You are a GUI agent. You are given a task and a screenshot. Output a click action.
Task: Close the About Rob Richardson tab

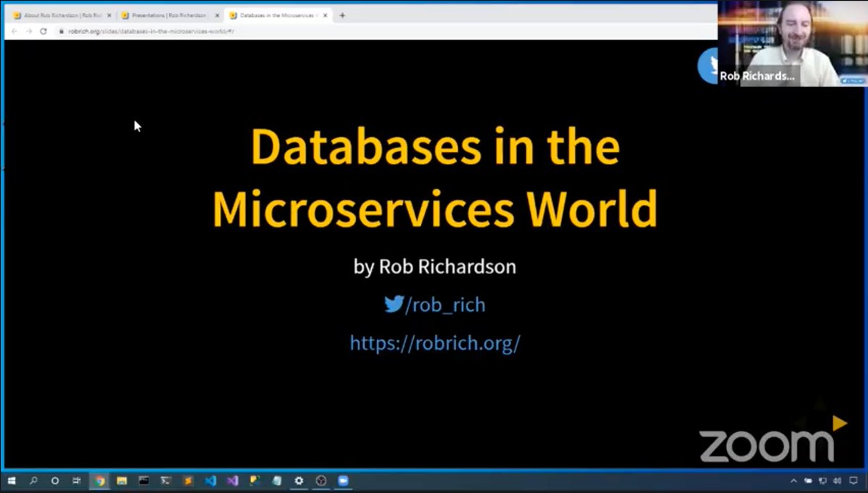click(109, 15)
